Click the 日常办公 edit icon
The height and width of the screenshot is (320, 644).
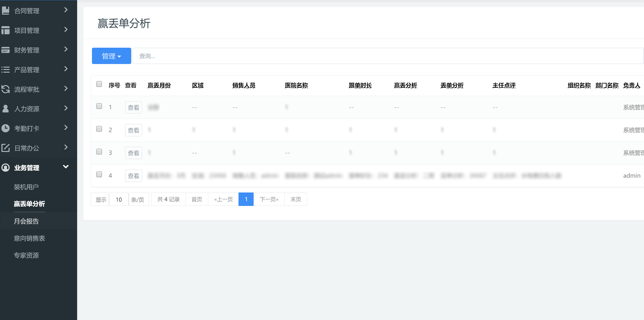click(6, 148)
